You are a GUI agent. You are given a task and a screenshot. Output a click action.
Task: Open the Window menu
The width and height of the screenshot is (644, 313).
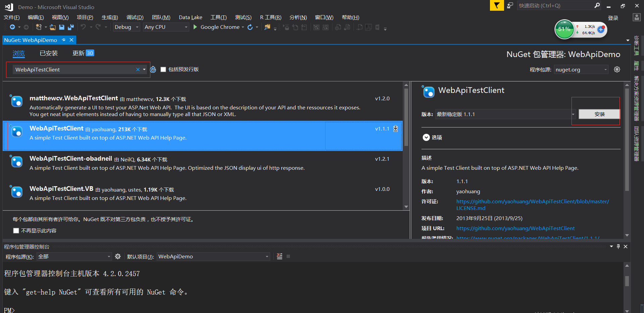(324, 17)
